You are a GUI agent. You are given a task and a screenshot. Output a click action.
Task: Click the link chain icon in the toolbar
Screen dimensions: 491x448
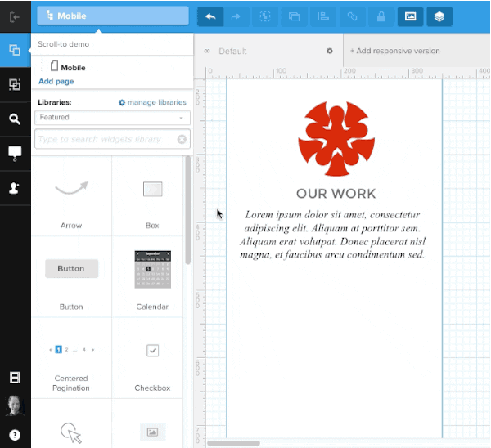click(353, 16)
